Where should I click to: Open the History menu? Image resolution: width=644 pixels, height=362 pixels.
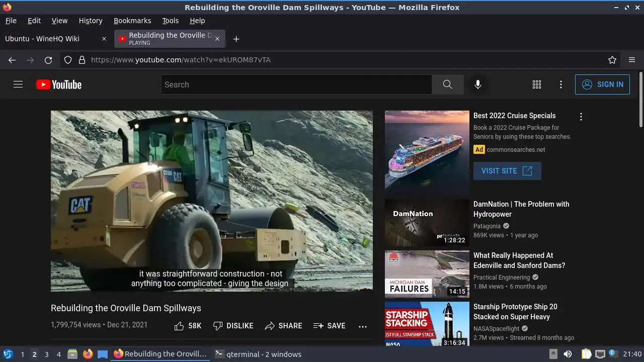coord(91,21)
